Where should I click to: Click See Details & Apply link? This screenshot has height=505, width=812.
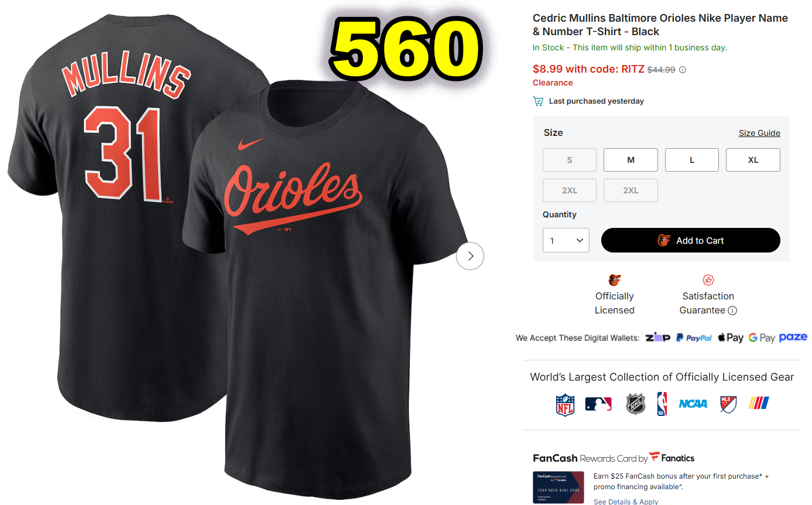pos(626,501)
